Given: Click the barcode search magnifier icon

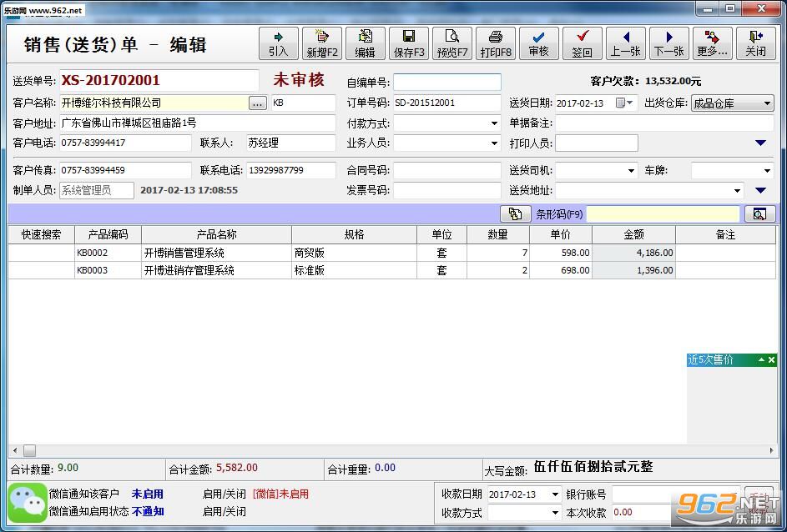Looking at the screenshot, I should [x=760, y=214].
